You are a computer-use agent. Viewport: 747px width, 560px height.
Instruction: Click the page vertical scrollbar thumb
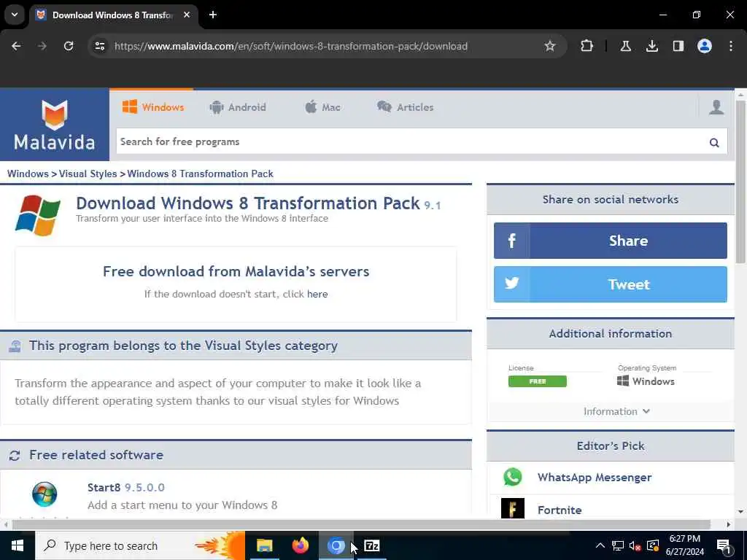click(x=740, y=181)
